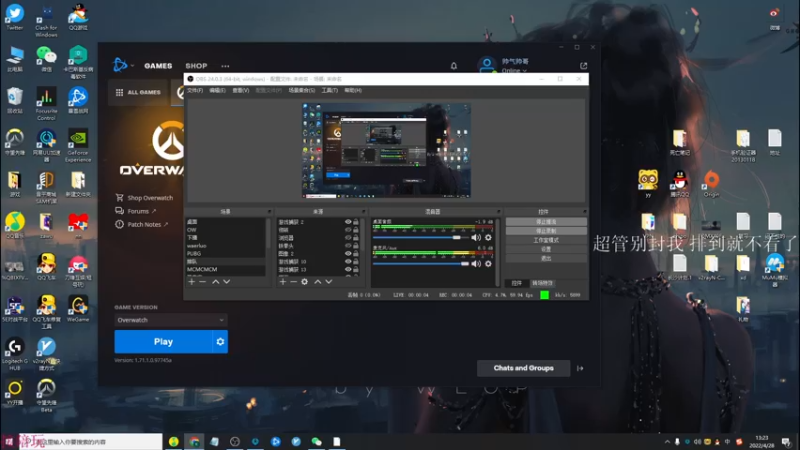The width and height of the screenshot is (800, 450).
Task: Toggle visibility of source 游戏捕获 13
Action: click(x=348, y=269)
